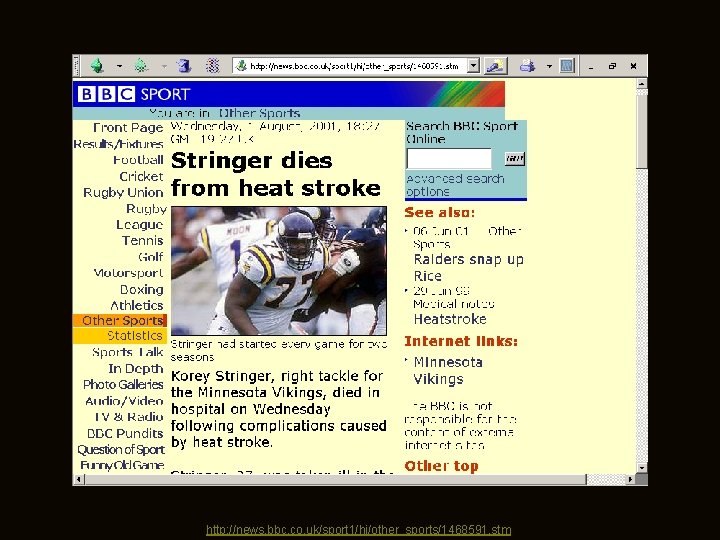Screen dimensions: 720x540
Task: Go to the Cricket section
Action: click(141, 176)
